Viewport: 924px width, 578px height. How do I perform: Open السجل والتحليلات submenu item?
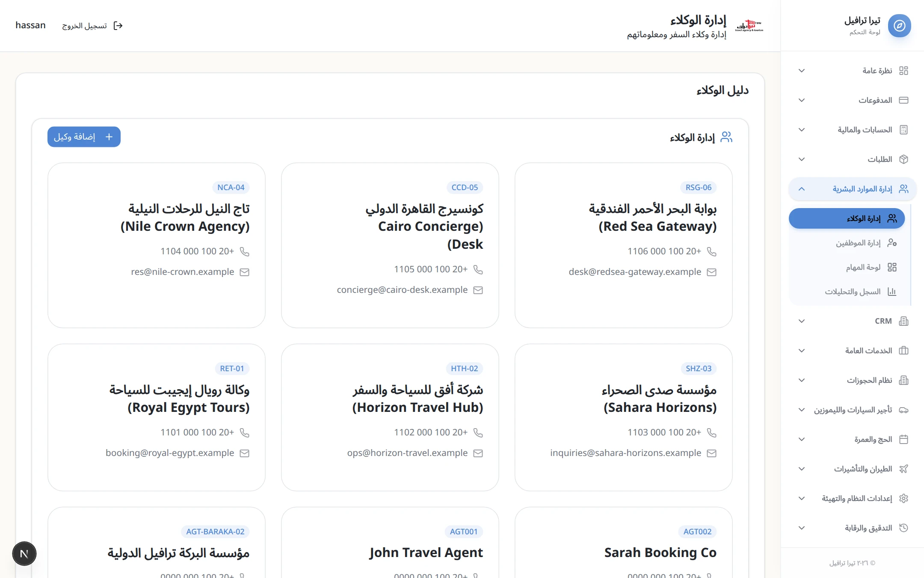point(847,292)
